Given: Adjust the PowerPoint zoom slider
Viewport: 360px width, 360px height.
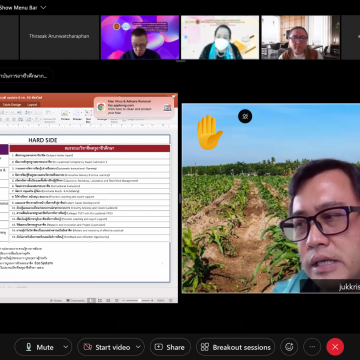Looking at the screenshot, I should [x=139, y=300].
